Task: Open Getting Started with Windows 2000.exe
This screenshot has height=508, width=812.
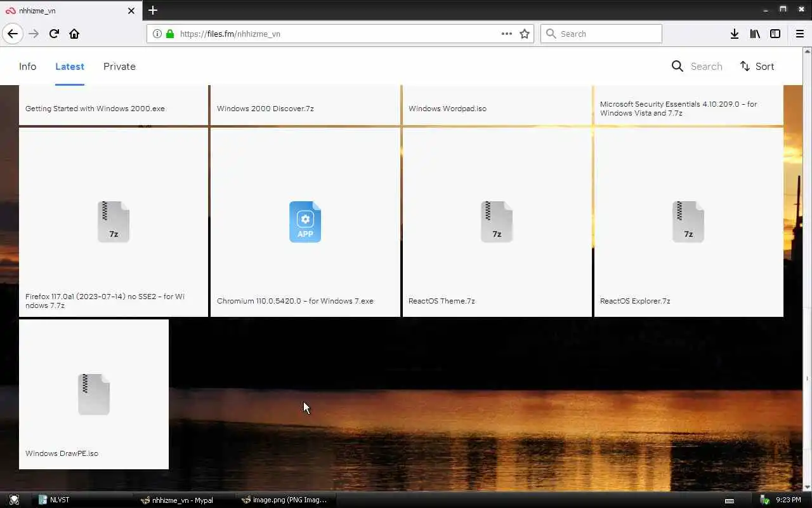Action: 95,109
